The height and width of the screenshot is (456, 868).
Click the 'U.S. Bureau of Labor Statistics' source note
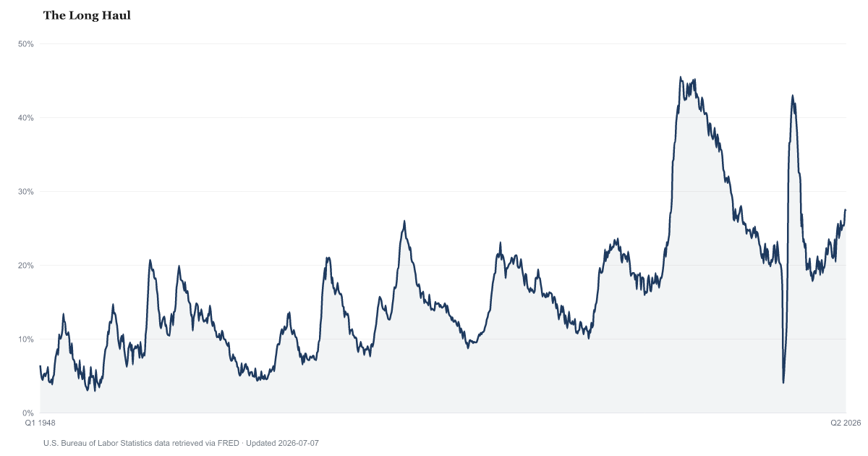click(181, 442)
